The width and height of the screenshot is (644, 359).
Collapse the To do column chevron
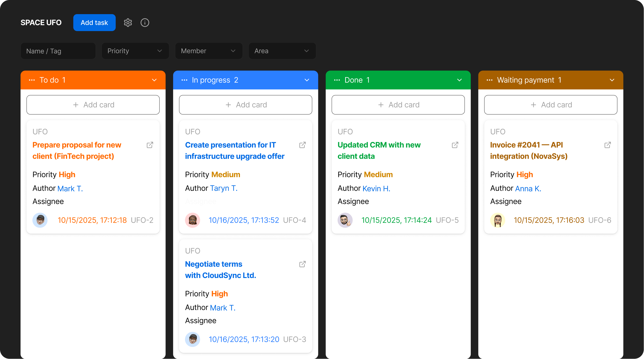pyautogui.click(x=154, y=80)
